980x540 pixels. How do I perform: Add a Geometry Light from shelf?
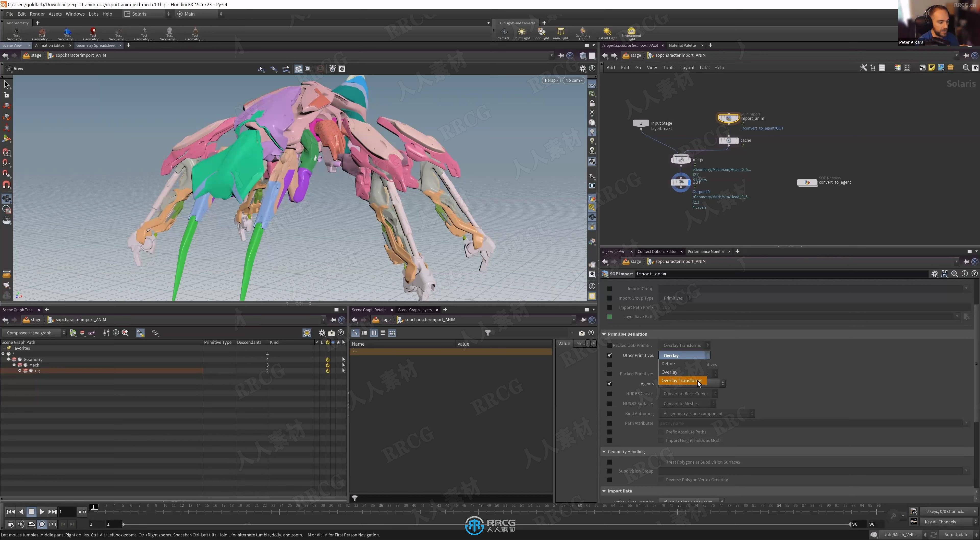[x=582, y=34]
